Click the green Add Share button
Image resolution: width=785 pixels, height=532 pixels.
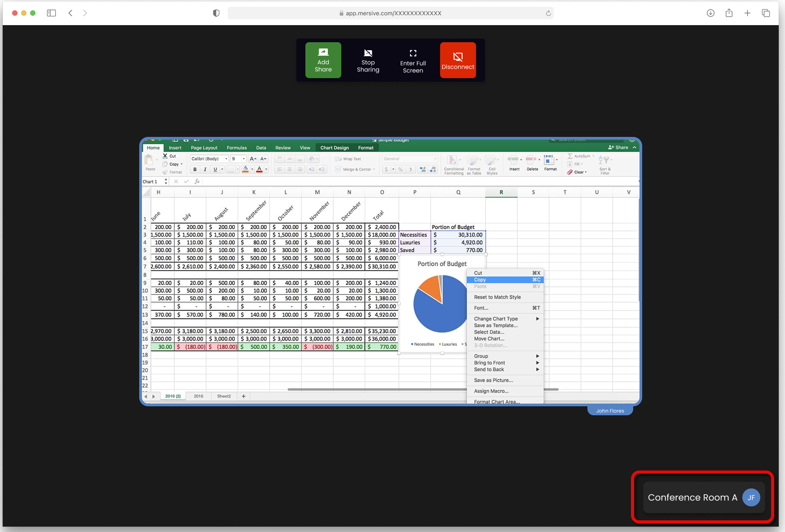[x=323, y=60]
